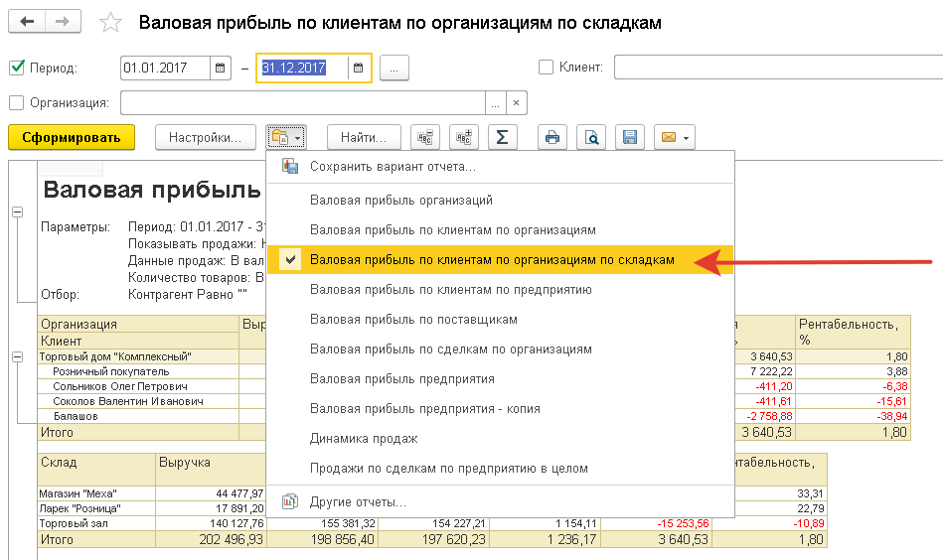Open print preview with magnifier icon
This screenshot has height=560, width=943.
click(591, 137)
